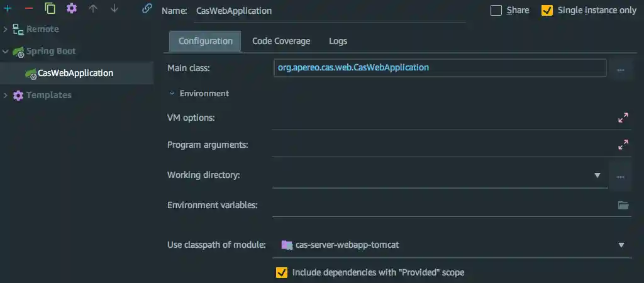Open the classpath module dropdown arrow
The width and height of the screenshot is (644, 283).
pos(621,245)
